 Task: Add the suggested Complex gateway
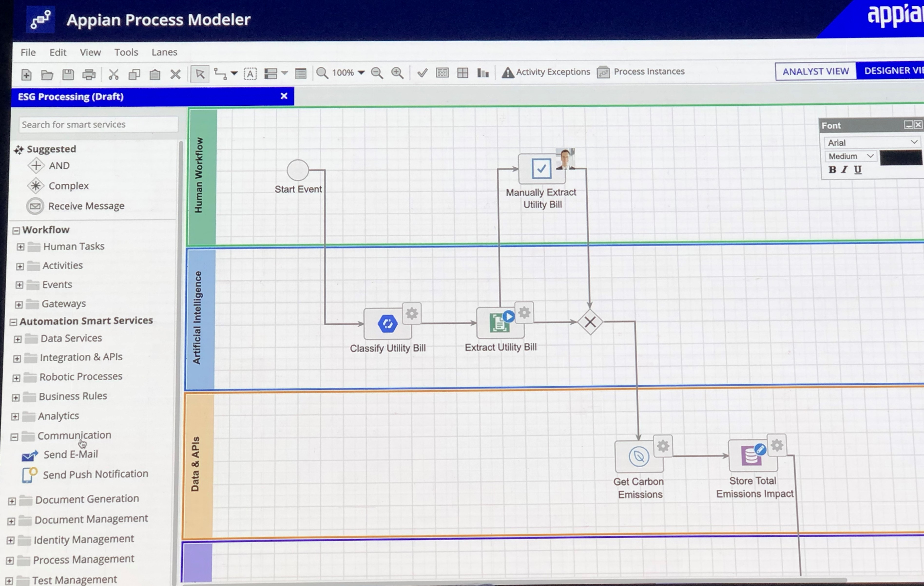click(x=58, y=186)
